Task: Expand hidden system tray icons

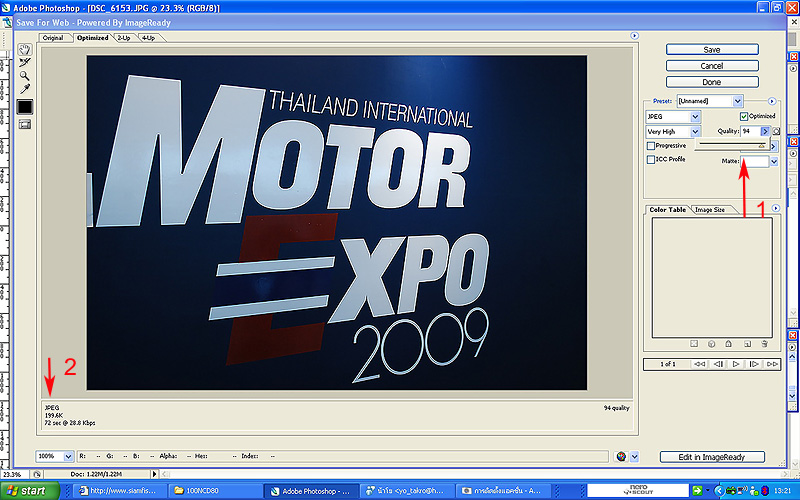Action: click(x=719, y=491)
